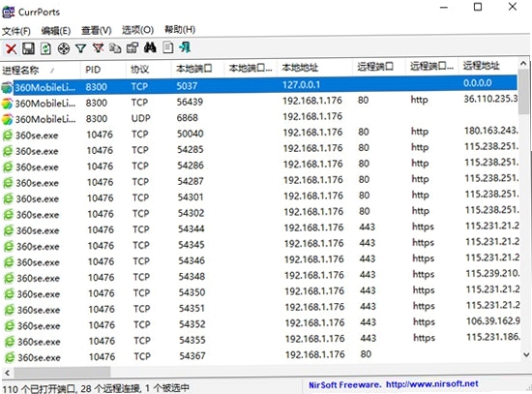The width and height of the screenshot is (532, 394).
Task: Click vertical scrollbar down arrow
Action: pyautogui.click(x=526, y=354)
